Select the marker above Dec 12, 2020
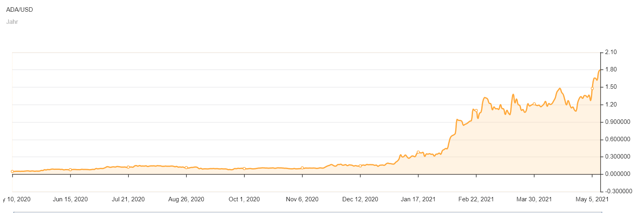The height and width of the screenshot is (213, 644). point(360,166)
